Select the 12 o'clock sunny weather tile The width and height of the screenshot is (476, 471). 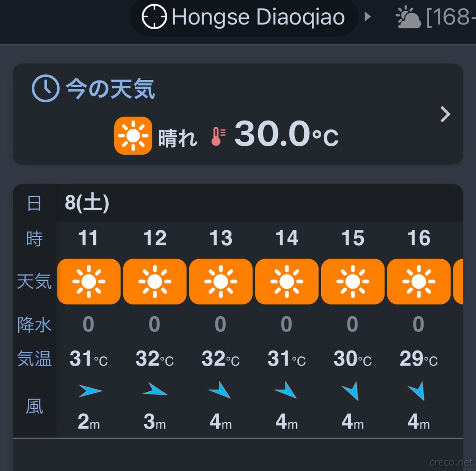tap(155, 281)
